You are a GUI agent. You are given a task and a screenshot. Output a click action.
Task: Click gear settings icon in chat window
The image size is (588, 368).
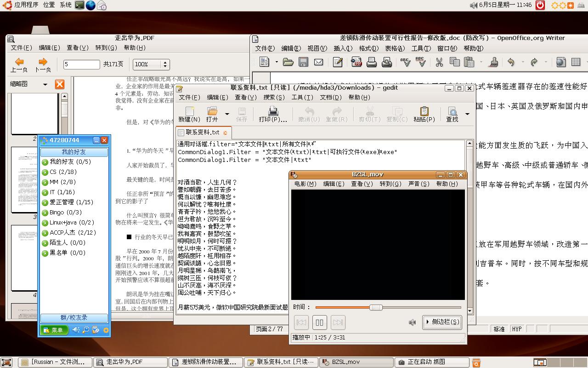[106, 330]
